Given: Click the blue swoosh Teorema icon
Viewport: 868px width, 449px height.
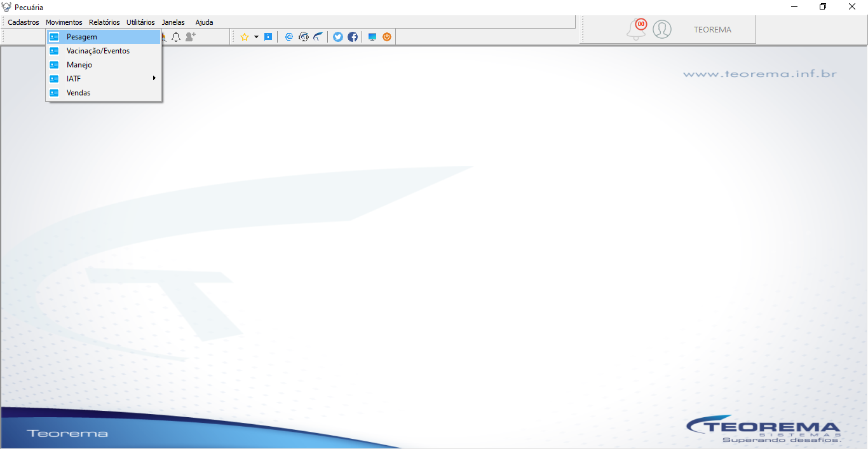Looking at the screenshot, I should tap(318, 37).
